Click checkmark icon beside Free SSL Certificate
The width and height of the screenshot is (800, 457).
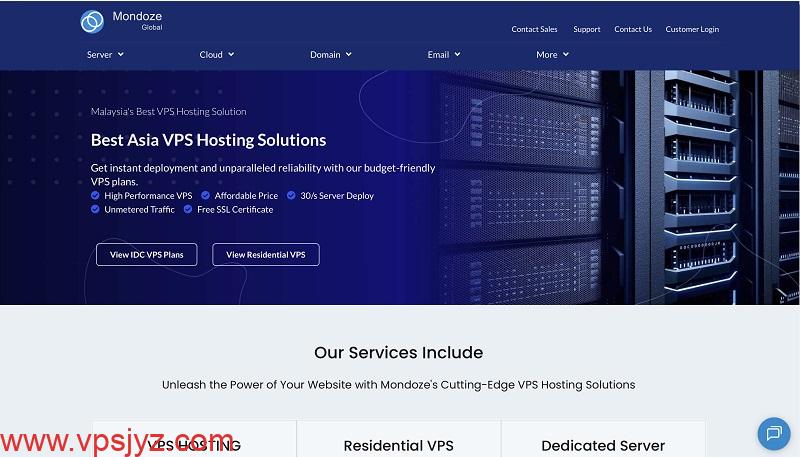point(188,209)
